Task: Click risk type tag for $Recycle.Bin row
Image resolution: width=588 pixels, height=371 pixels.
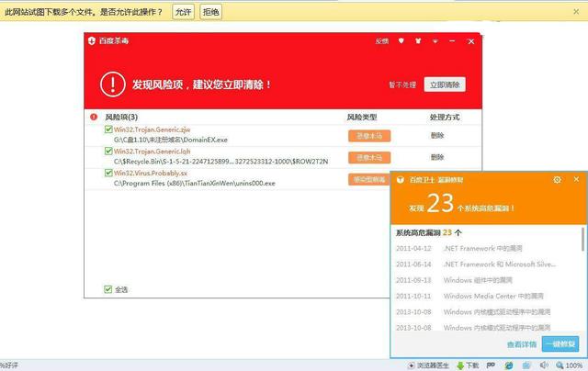Action: click(x=369, y=157)
